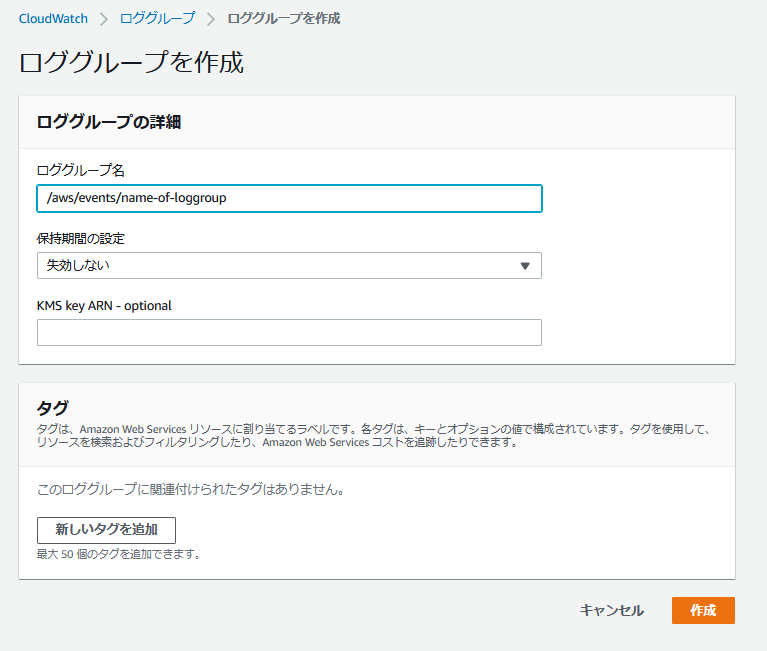
Task: Click the タグ section heading
Action: pos(52,407)
